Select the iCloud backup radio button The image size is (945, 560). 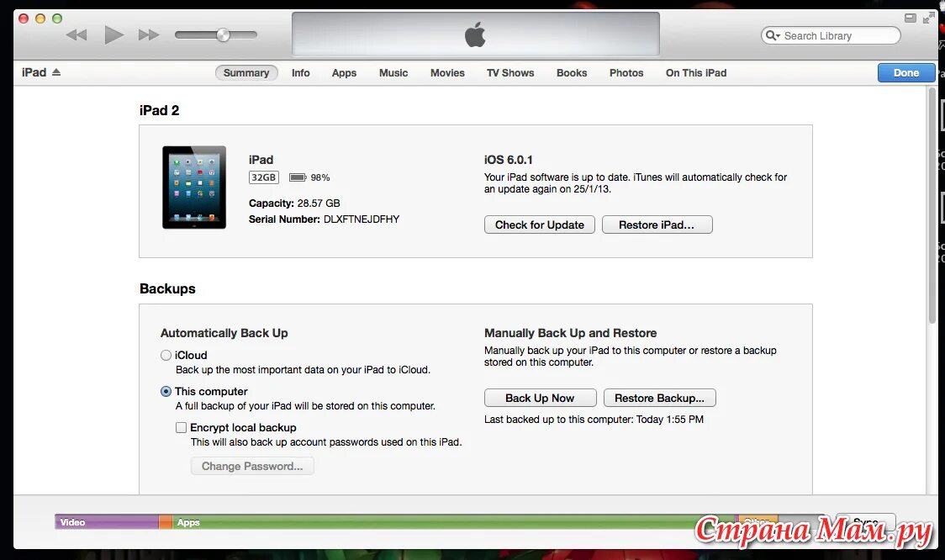tap(166, 355)
